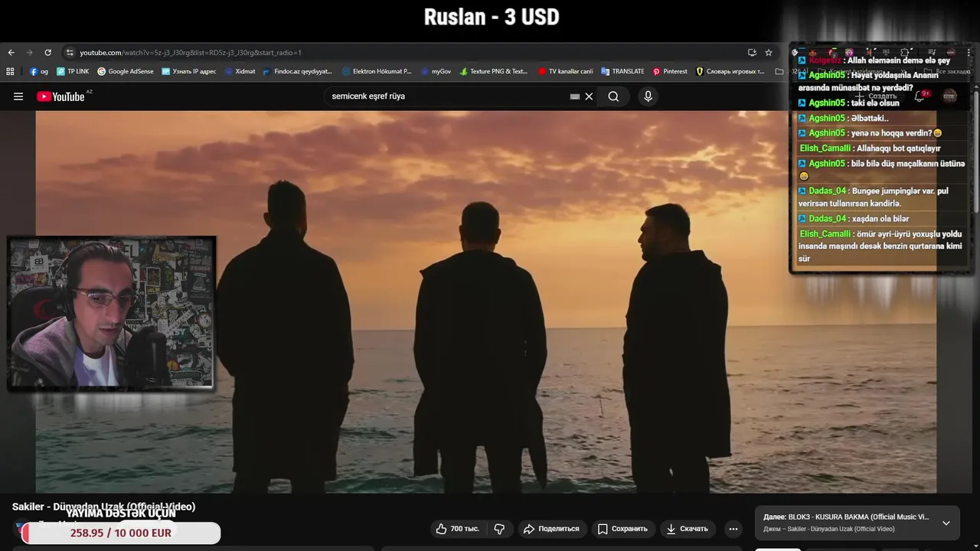Open the YouTube hamburger guide menu
Screen dimensions: 980x551
click(18, 96)
